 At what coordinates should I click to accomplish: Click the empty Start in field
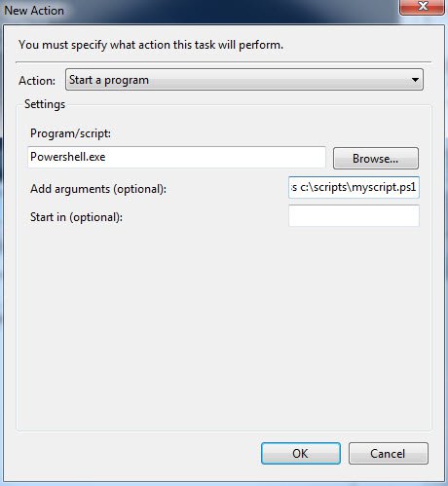point(354,215)
